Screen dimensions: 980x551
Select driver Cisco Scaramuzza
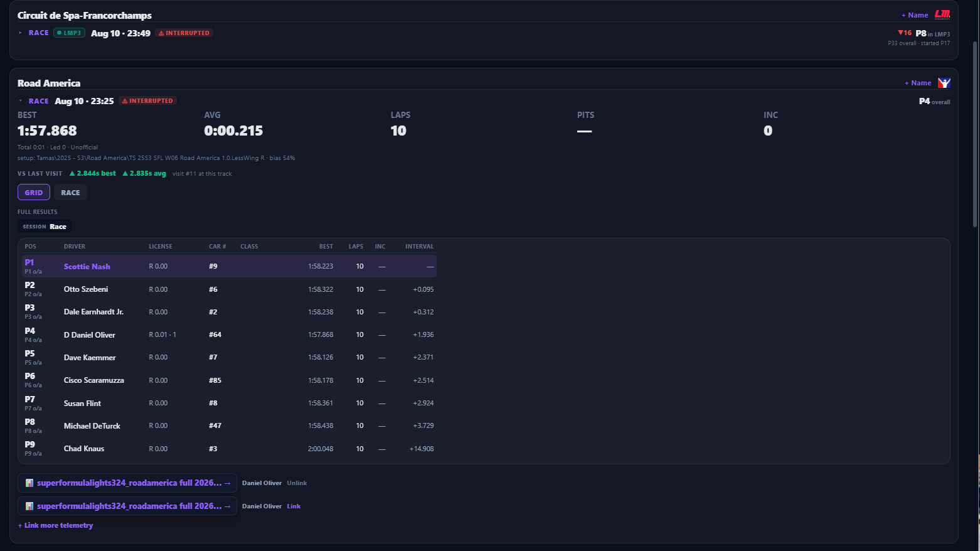point(94,380)
